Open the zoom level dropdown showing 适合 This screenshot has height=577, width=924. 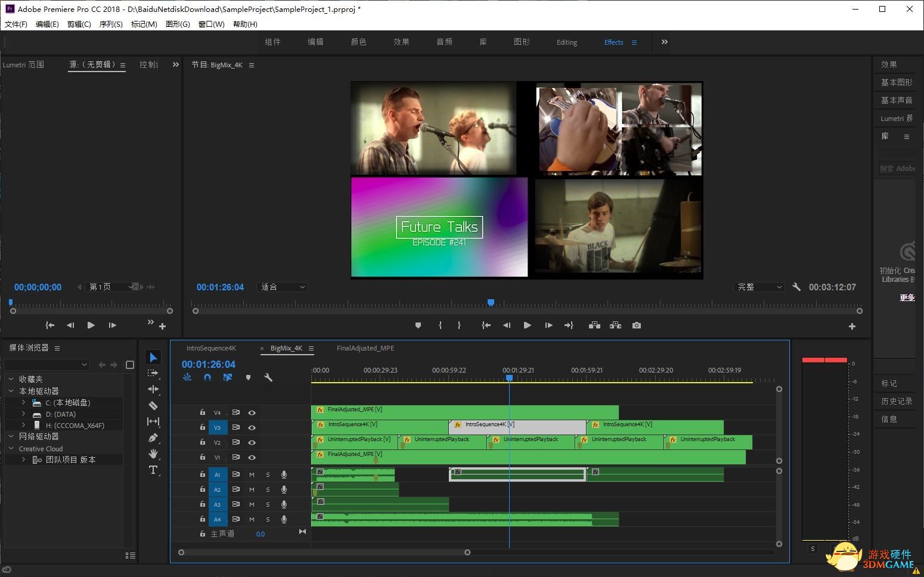pyautogui.click(x=283, y=287)
